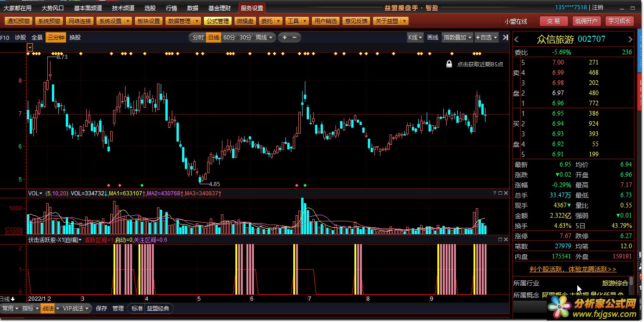The width and height of the screenshot is (644, 322).
Task: Open the 大家都在用 menu
Action: [x=18, y=8]
